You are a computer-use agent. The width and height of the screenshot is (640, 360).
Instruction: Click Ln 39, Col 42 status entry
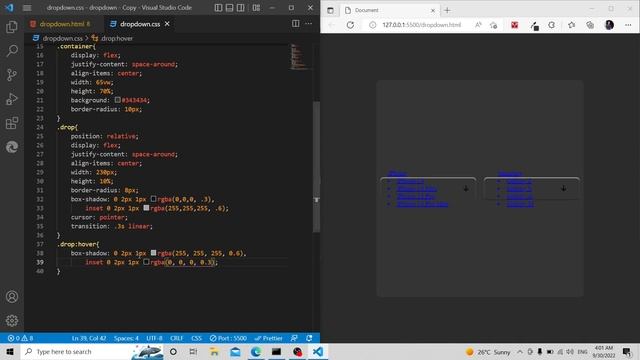click(x=89, y=338)
